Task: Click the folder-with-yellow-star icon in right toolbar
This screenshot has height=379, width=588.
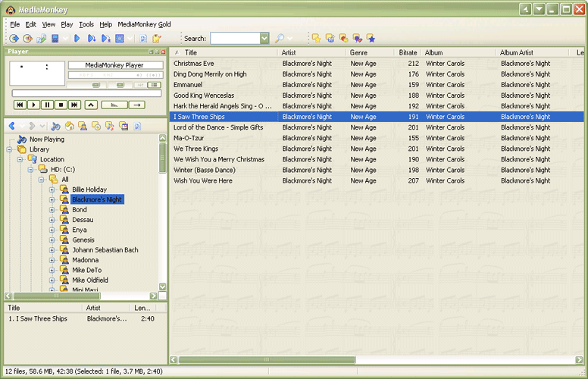Action: [316, 38]
